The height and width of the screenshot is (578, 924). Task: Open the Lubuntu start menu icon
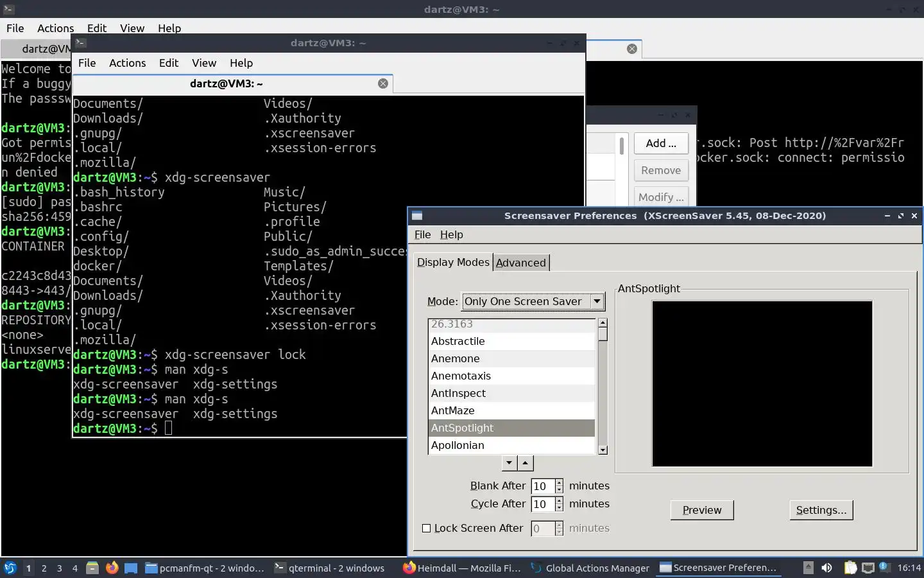click(10, 568)
